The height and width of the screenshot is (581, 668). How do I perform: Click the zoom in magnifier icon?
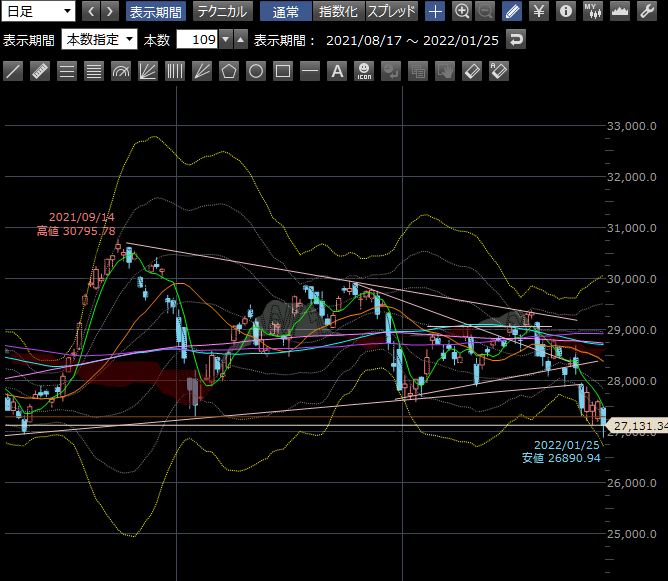point(462,12)
